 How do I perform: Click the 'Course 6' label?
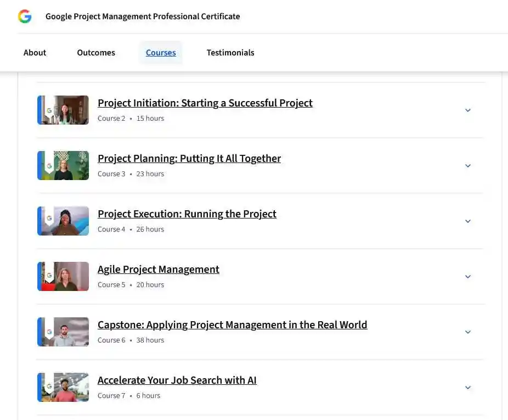[x=111, y=340]
